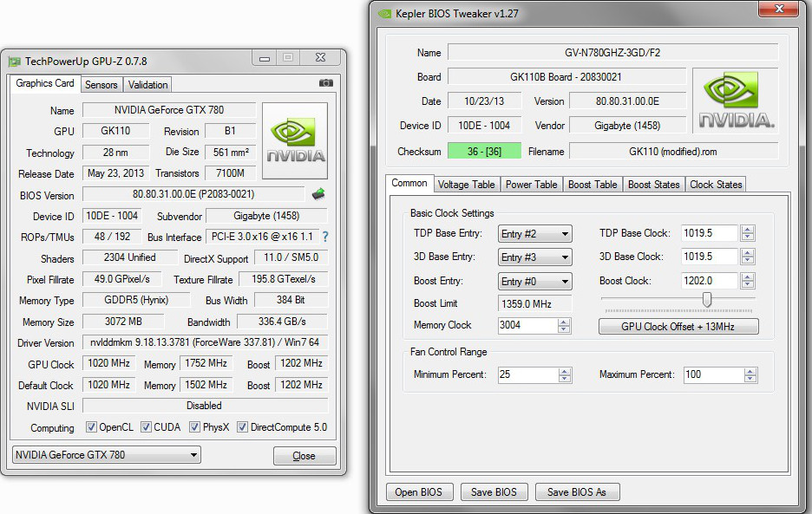Screen dimensions: 812x514
Task: Toggle the CUDA checkbox
Action: tap(146, 427)
